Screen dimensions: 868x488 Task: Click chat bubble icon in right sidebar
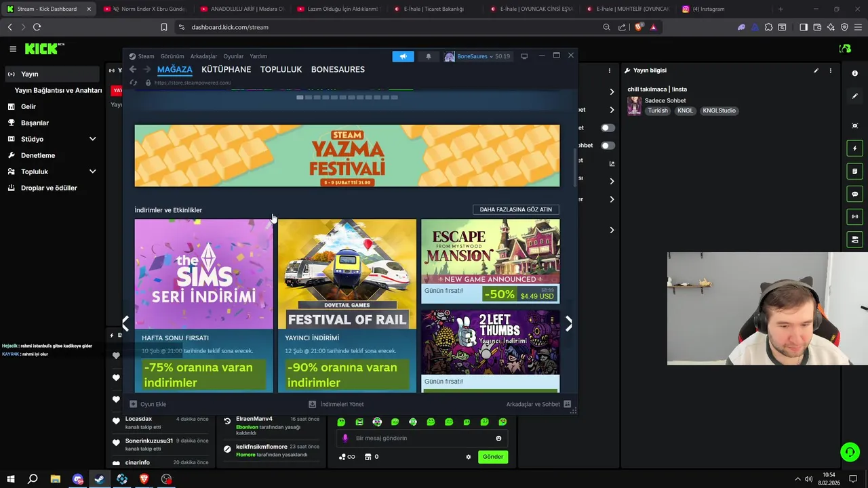(854, 194)
